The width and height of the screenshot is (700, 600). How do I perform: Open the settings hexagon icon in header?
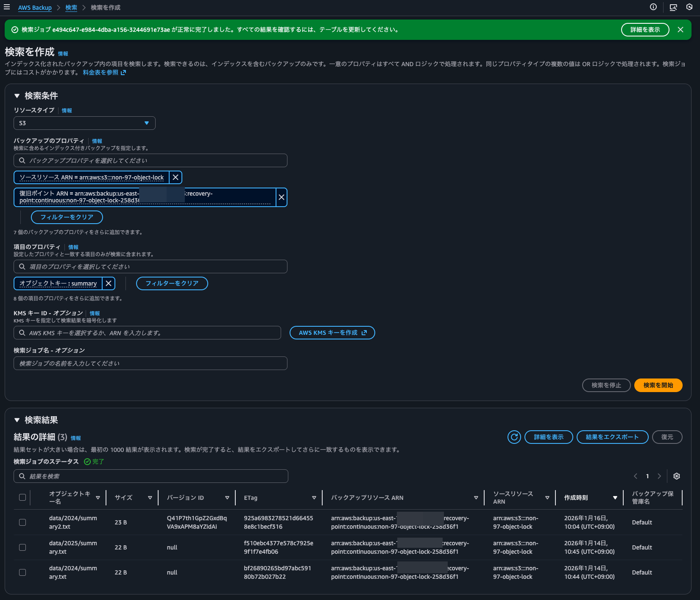pyautogui.click(x=689, y=7)
